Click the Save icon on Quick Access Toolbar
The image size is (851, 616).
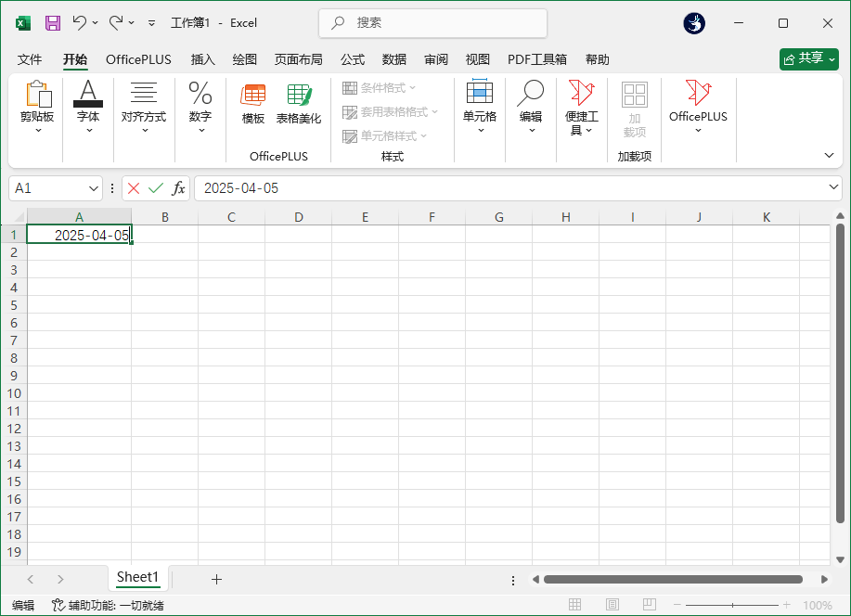pos(51,22)
